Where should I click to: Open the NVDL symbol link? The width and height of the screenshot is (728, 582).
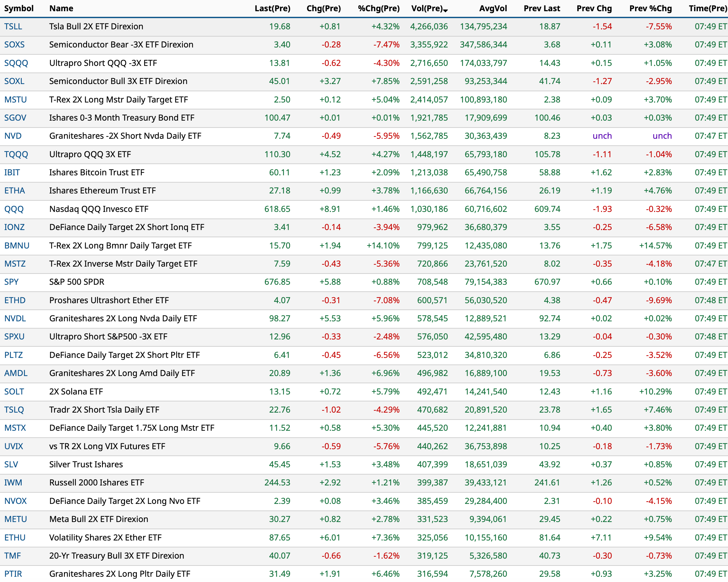tap(15, 318)
